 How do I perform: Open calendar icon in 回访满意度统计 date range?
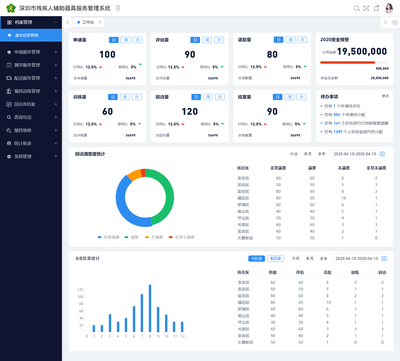tap(382, 154)
